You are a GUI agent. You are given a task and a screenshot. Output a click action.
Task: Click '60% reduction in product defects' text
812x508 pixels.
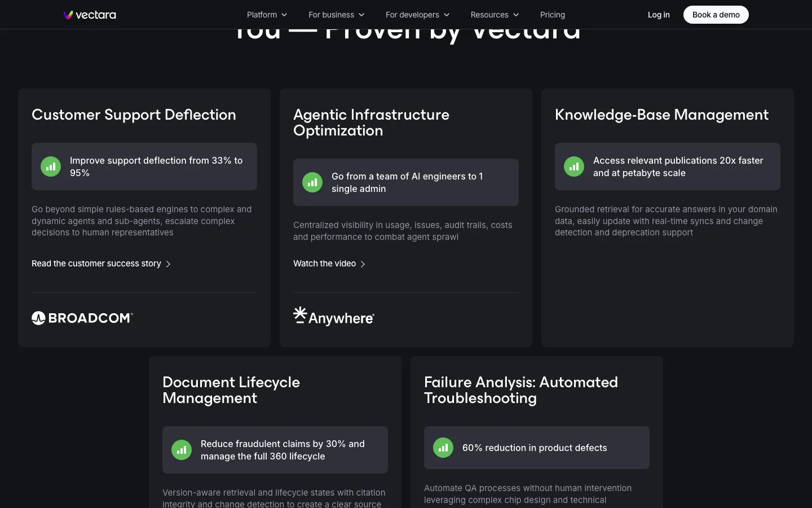pyautogui.click(x=535, y=448)
